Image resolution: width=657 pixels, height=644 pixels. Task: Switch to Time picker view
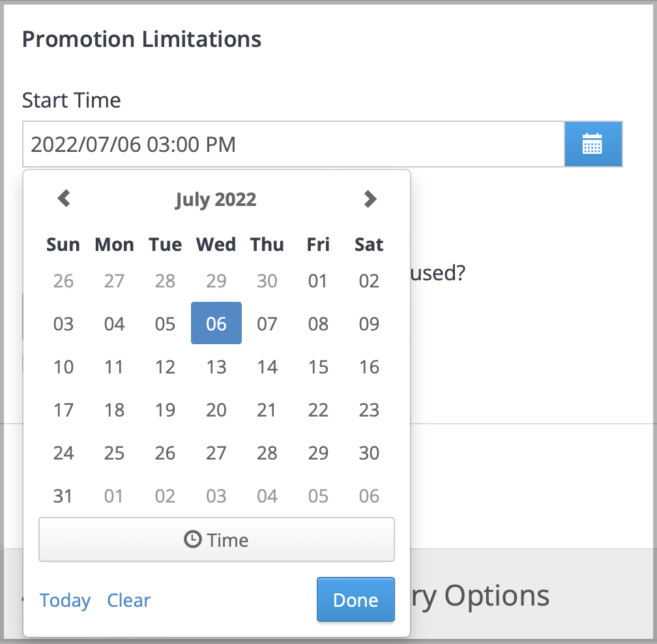216,539
